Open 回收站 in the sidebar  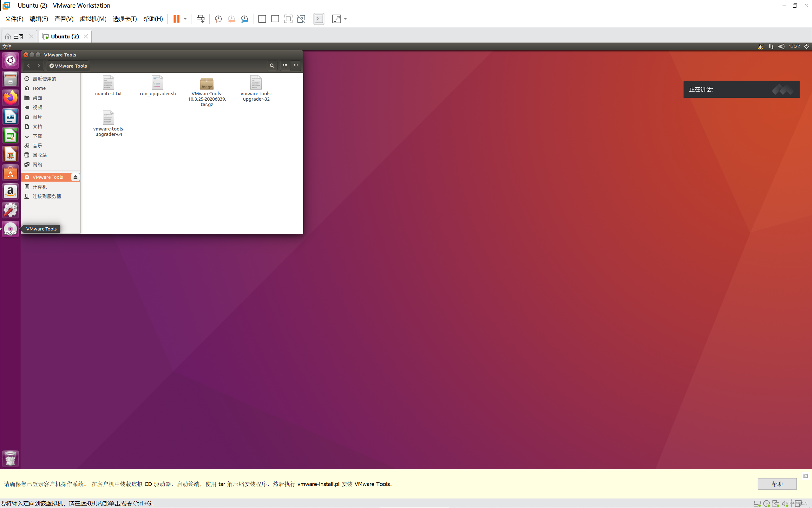coord(51,155)
